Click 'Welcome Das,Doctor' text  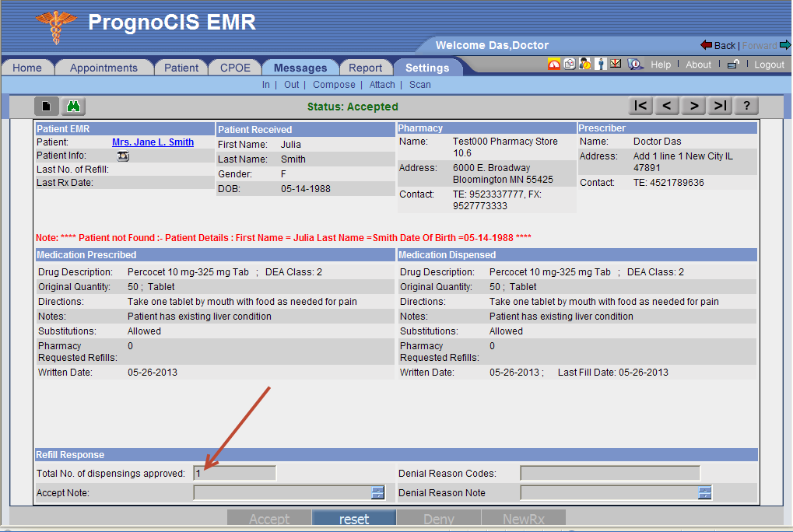click(x=492, y=45)
